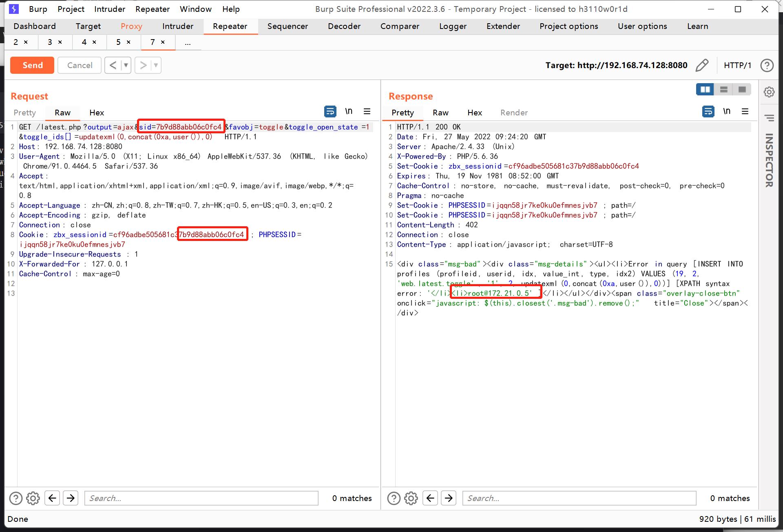Open Repeater help question mark icon

pos(767,65)
